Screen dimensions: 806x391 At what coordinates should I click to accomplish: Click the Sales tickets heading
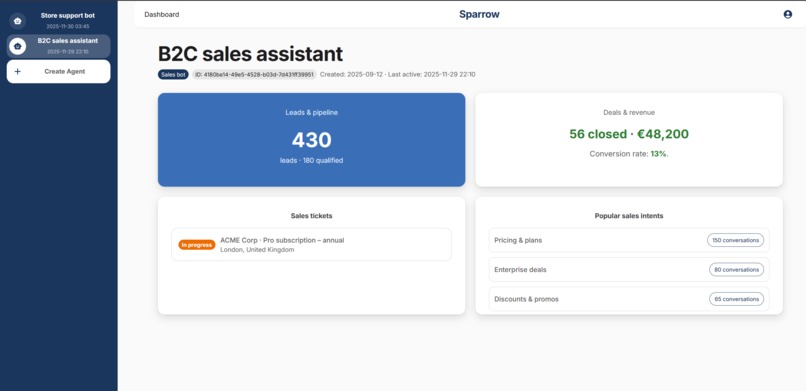312,216
